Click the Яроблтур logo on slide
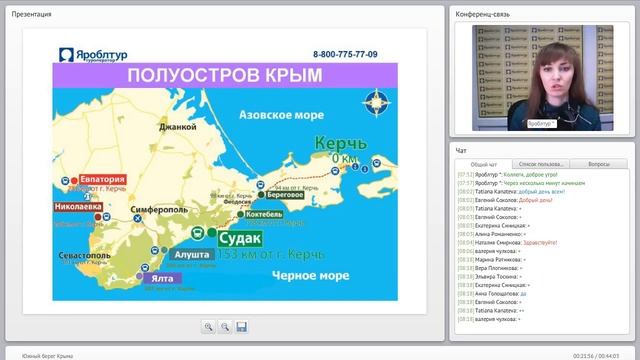640x360 pixels. coord(93,55)
